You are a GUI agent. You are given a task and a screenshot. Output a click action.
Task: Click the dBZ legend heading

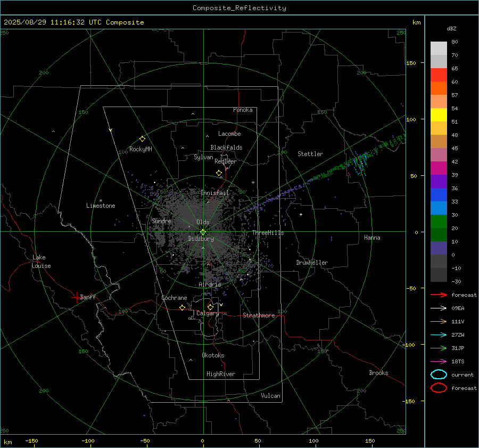pos(451,29)
